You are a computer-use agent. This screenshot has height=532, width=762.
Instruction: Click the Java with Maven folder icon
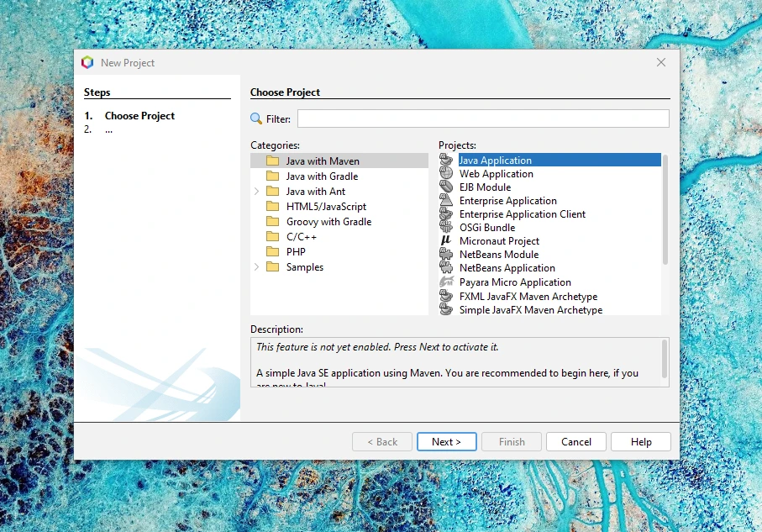coord(273,161)
